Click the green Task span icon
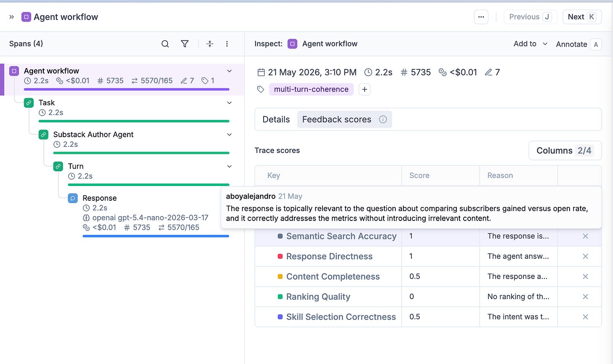This screenshot has width=613, height=364. 29,103
